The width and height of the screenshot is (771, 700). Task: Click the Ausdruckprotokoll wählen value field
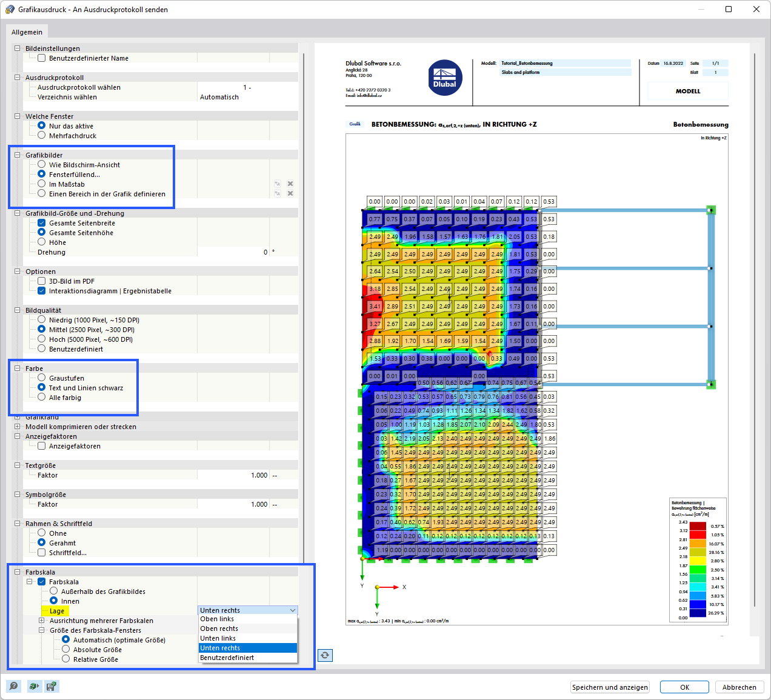pyautogui.click(x=247, y=87)
